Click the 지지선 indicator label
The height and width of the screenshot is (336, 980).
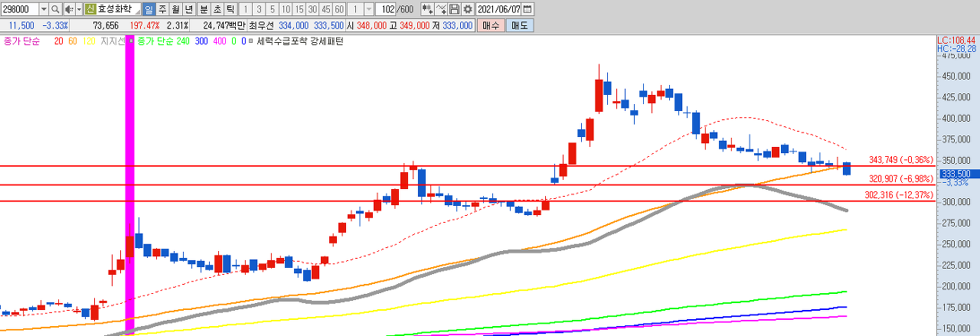(113, 41)
